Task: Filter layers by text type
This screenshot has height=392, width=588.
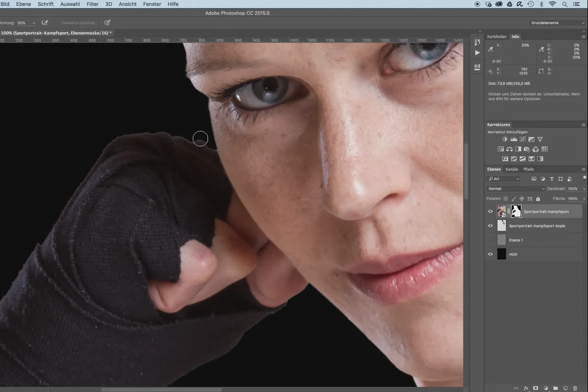Action: 552,179
